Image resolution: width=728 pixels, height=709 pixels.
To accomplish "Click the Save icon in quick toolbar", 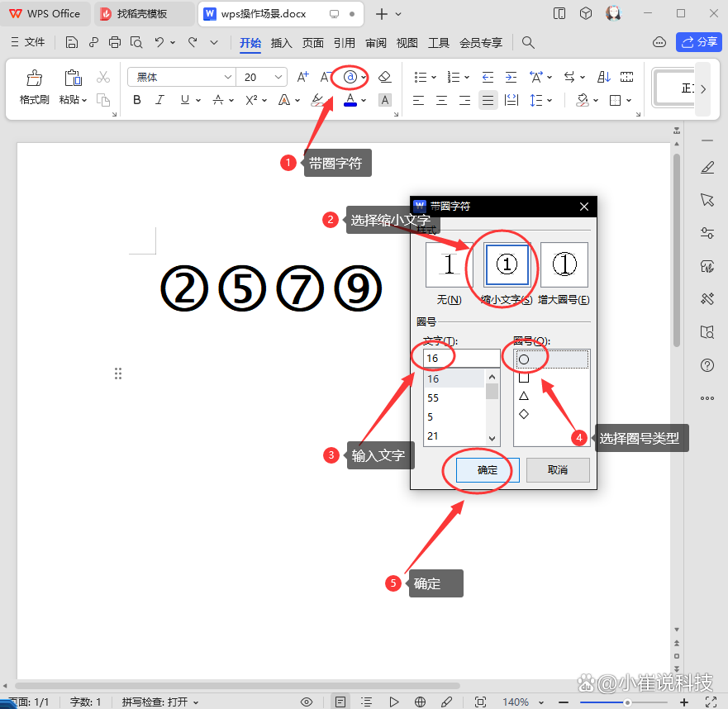I will click(x=72, y=42).
